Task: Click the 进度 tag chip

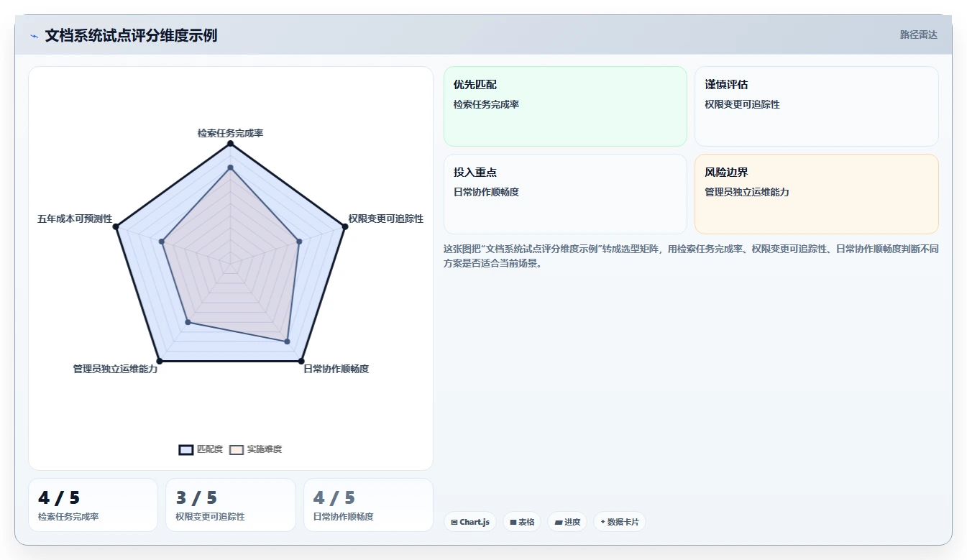Action: tap(567, 522)
